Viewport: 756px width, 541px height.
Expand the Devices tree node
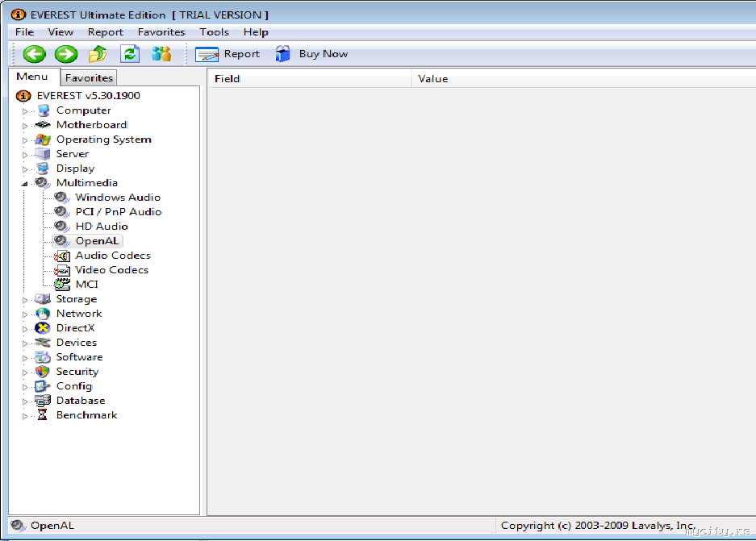pyautogui.click(x=25, y=343)
